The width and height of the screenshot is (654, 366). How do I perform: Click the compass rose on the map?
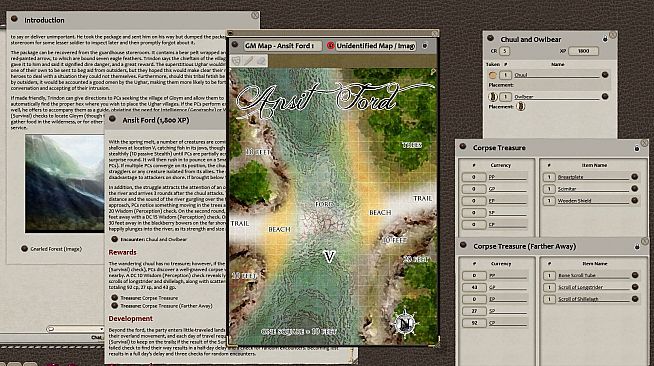click(405, 323)
